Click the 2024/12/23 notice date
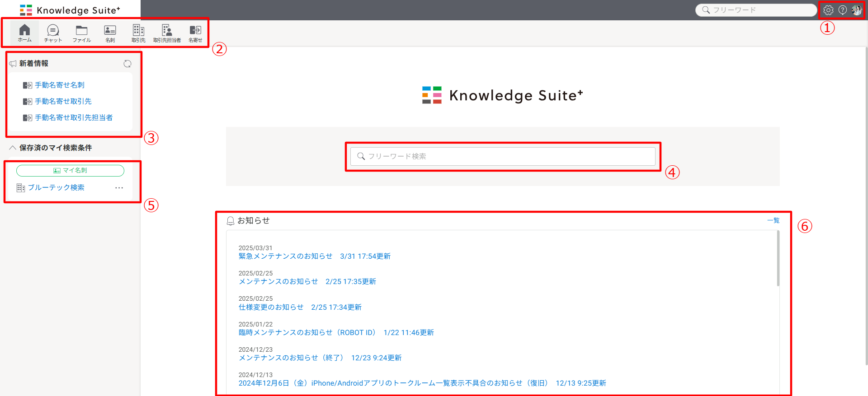Screen dimensions: 868x396 tap(255, 349)
